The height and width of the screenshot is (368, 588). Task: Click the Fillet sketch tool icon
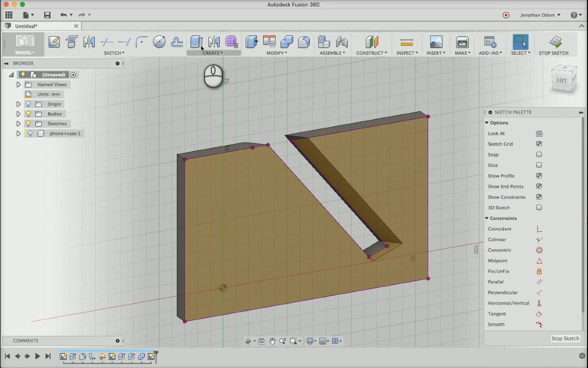coord(141,42)
